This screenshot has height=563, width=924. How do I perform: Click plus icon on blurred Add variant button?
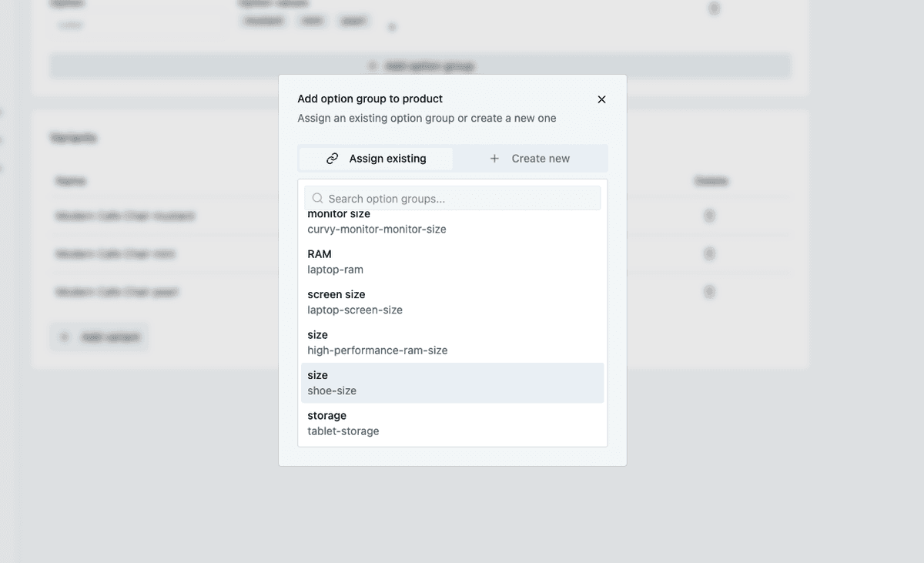(64, 337)
